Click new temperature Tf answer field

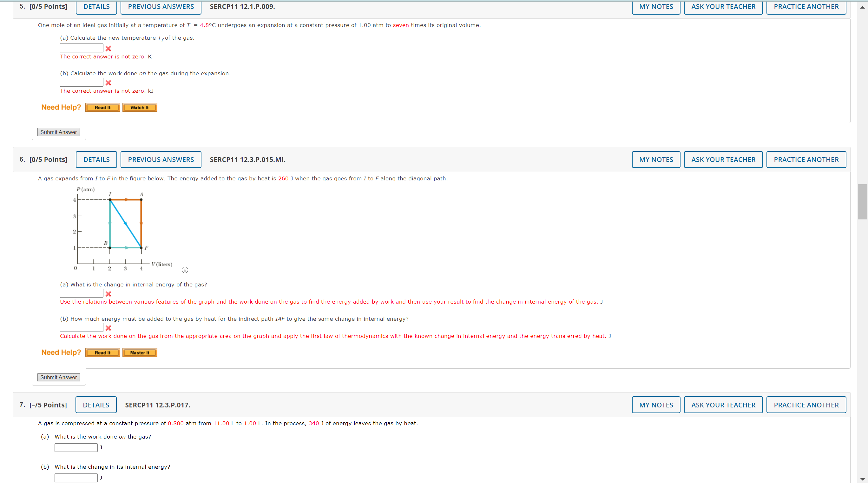click(x=82, y=48)
